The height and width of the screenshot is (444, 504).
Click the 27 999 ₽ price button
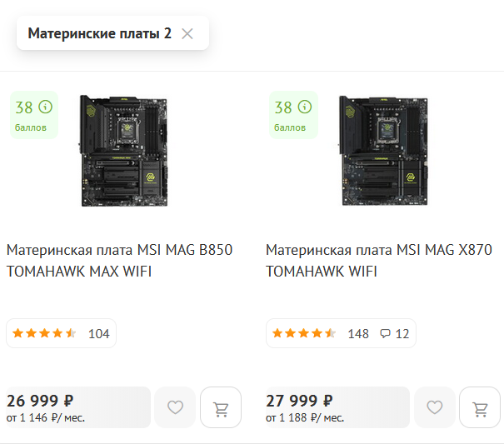coord(337,407)
